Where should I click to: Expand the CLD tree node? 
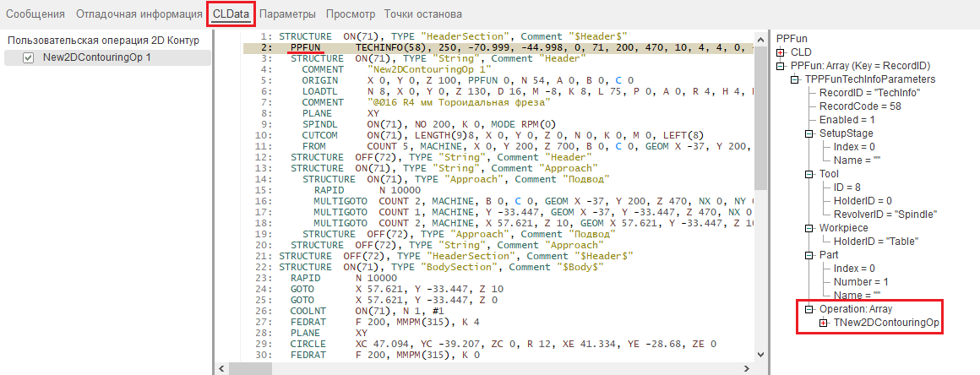781,52
